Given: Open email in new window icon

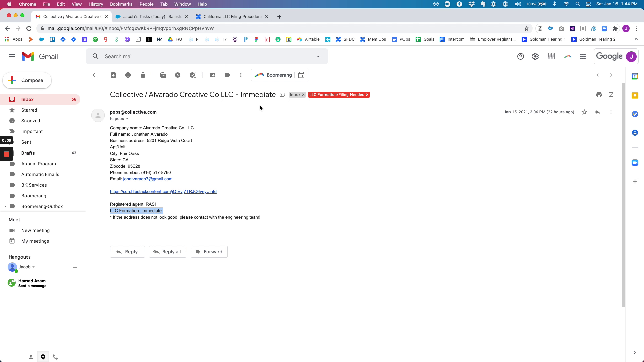Looking at the screenshot, I should (x=611, y=95).
